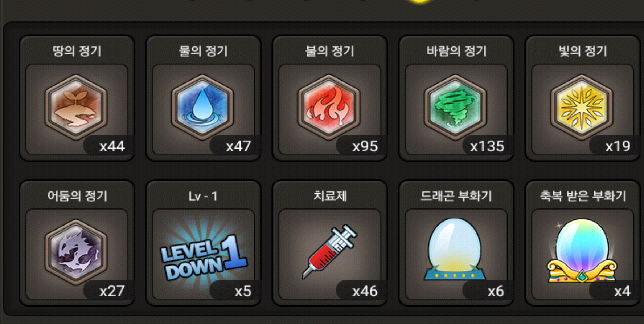Tap the 바람의 정기 label
This screenshot has height=324, width=644.
tap(456, 51)
